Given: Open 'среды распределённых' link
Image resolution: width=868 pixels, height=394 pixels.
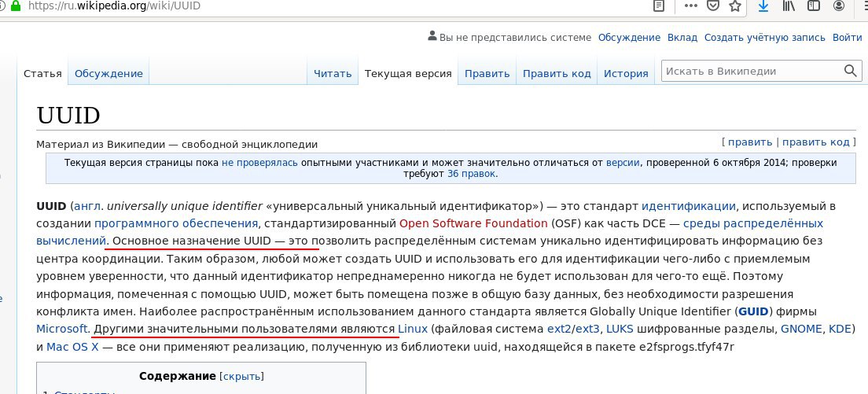Looking at the screenshot, I should 753,223.
